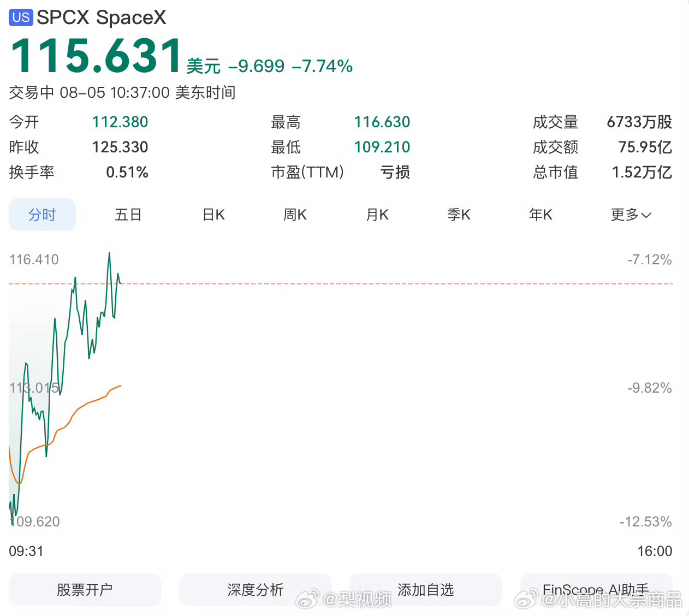
Task: Click the 股票开户 button
Action: point(85,590)
